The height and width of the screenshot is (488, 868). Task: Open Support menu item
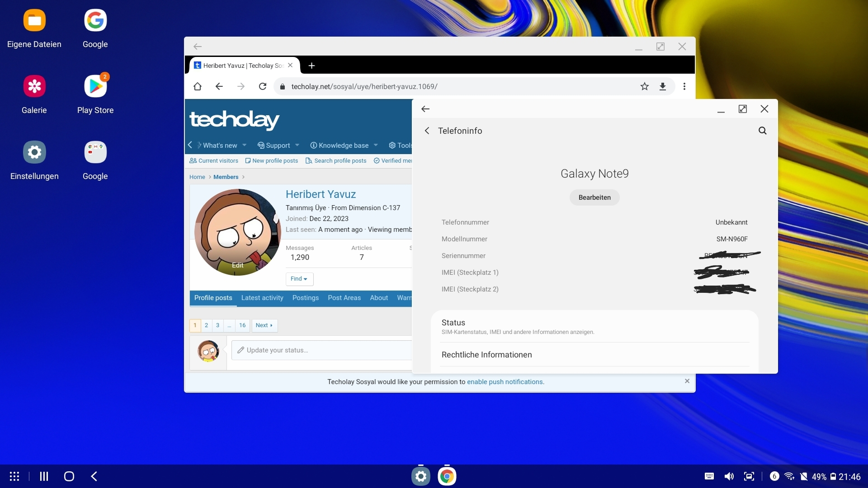pos(274,145)
